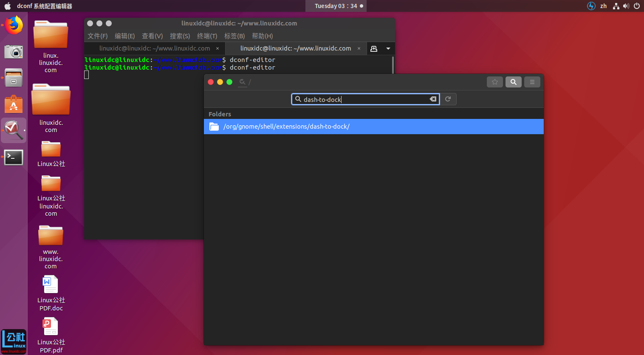Click the Folders section header
The width and height of the screenshot is (644, 355).
click(x=220, y=114)
